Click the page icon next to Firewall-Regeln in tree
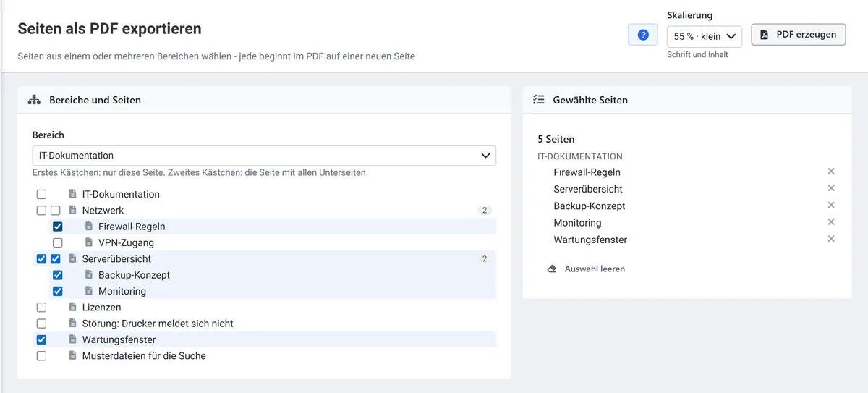 89,227
